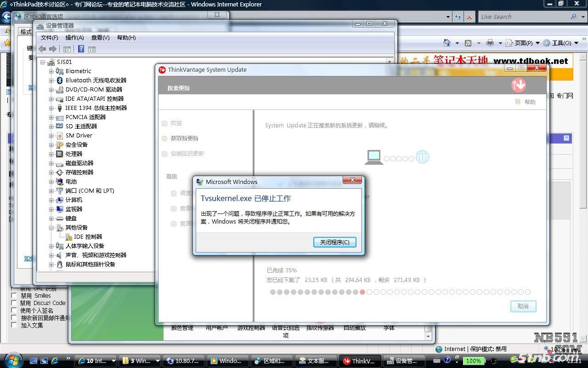Click the red stop loading icon in IE

(x=469, y=17)
